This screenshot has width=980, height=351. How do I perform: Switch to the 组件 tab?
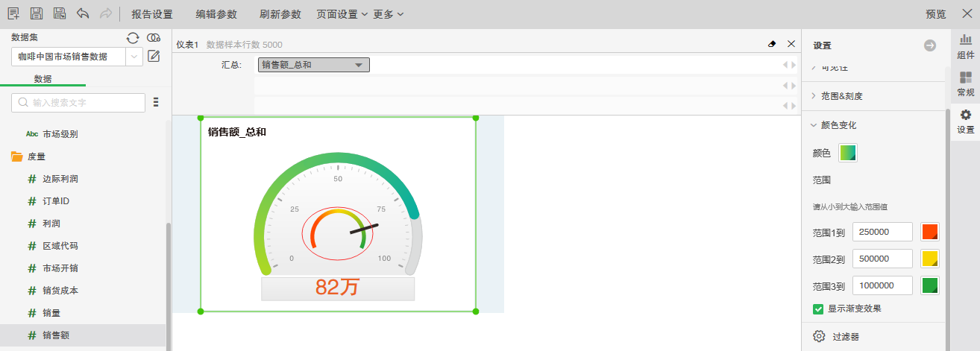tap(965, 46)
